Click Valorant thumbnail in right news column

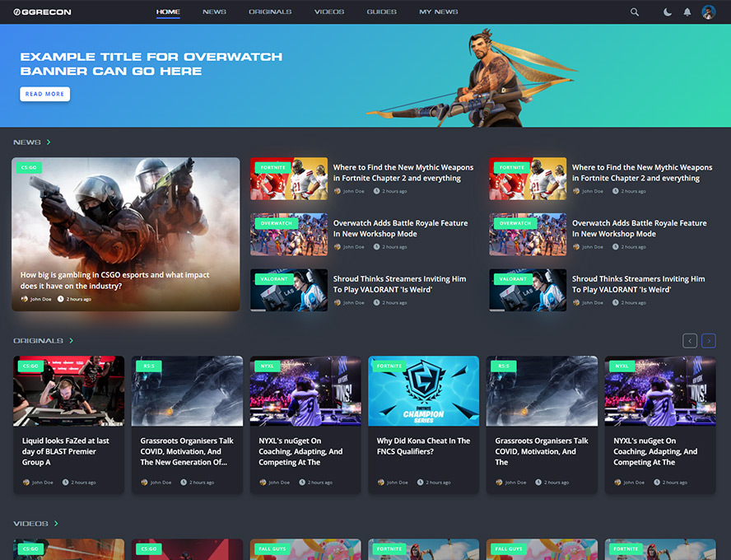click(x=528, y=290)
